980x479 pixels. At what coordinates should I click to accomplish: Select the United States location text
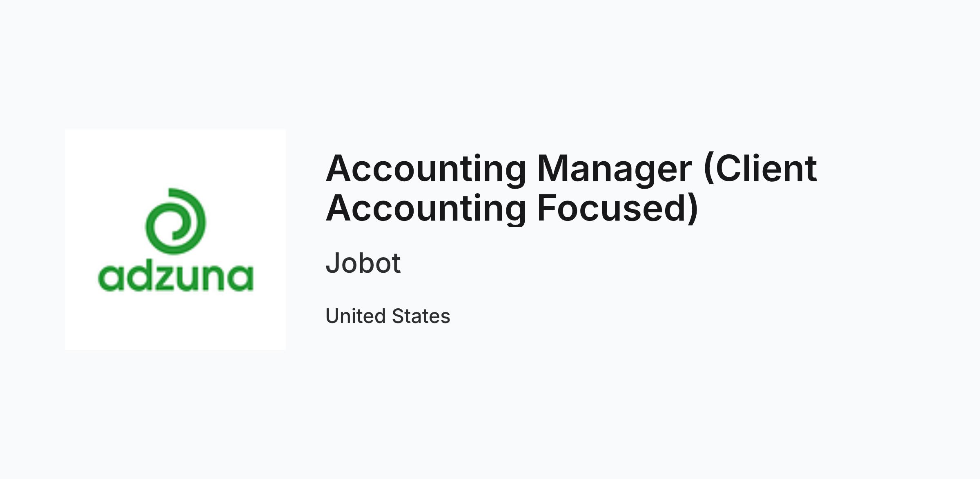click(x=388, y=316)
